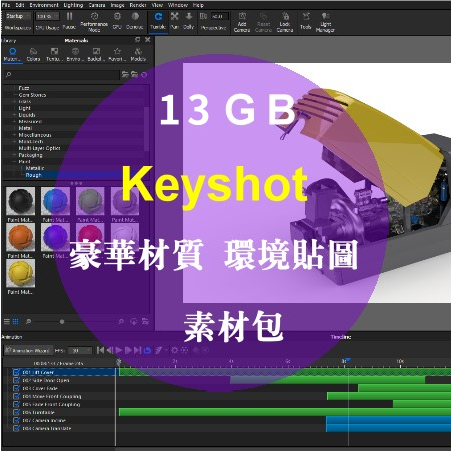Enable GPU mode in the toolbar

[117, 20]
